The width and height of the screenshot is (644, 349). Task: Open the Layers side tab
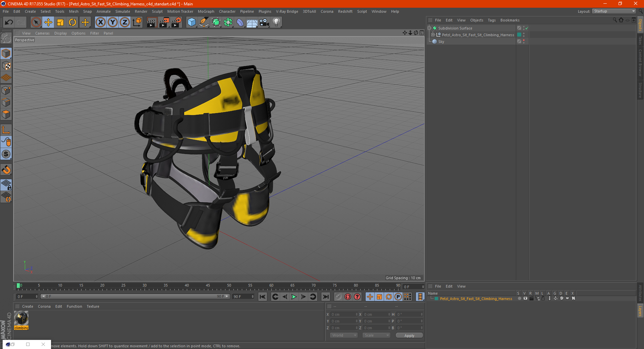tap(640, 311)
